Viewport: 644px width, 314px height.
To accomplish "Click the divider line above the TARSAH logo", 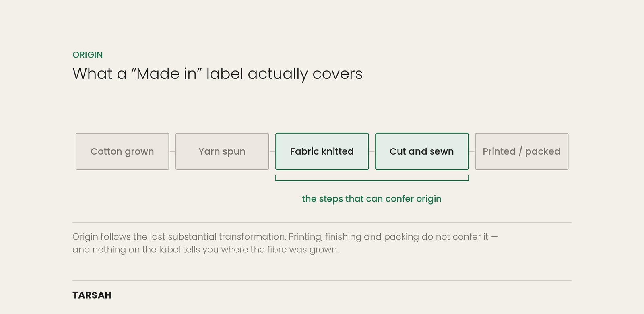I will 322,280.
